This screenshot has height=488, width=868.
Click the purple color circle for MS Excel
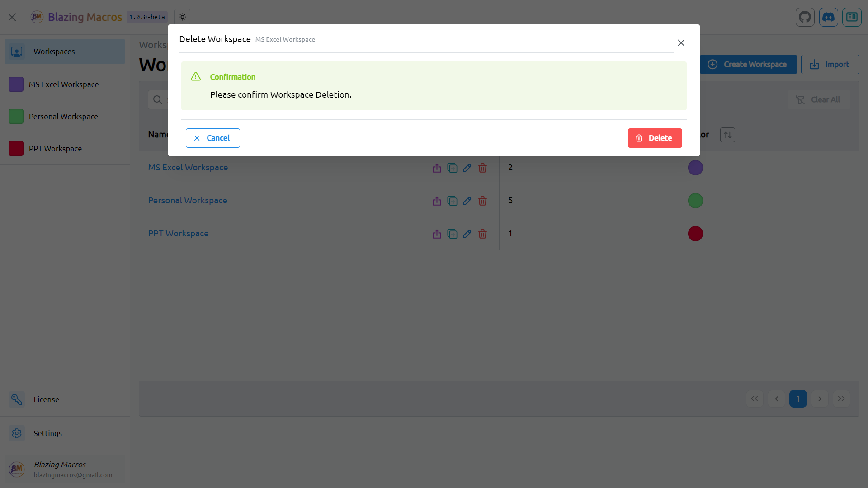pos(695,168)
